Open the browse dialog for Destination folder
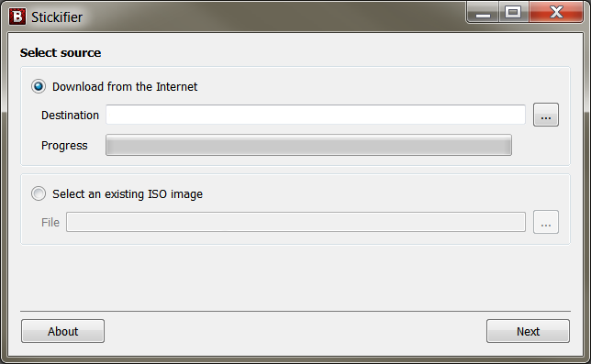591x364 pixels. point(546,115)
